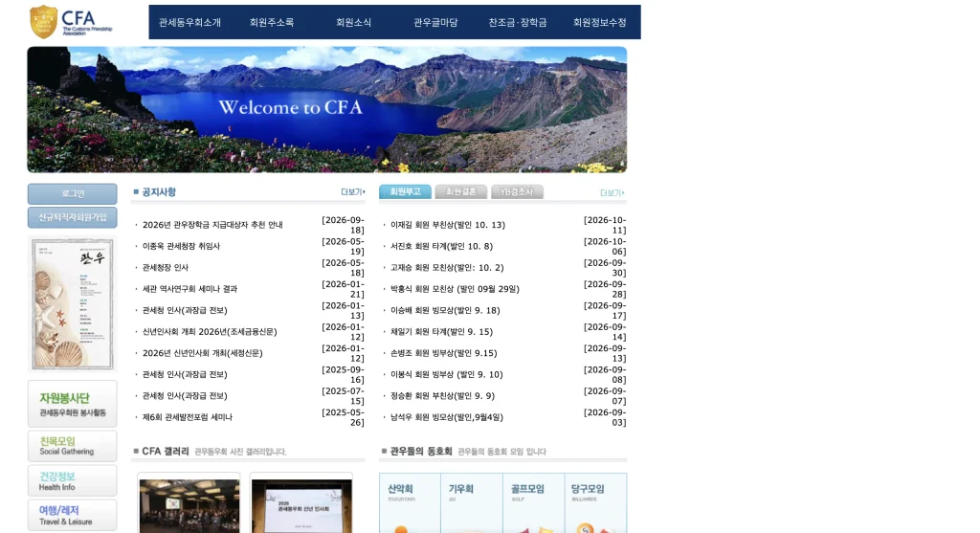The height and width of the screenshot is (533, 980).
Task: Open the 관세동우회소개 menu
Action: tap(189, 23)
